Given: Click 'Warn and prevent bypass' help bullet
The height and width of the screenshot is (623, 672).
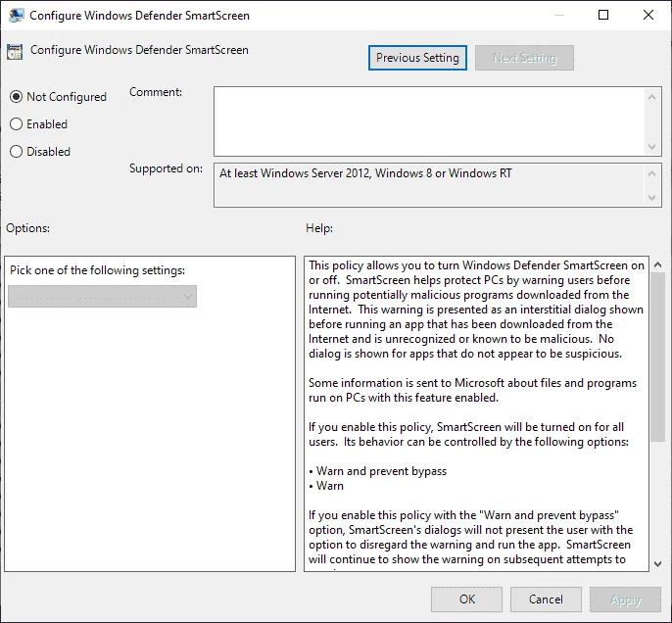Looking at the screenshot, I should tap(377, 471).
